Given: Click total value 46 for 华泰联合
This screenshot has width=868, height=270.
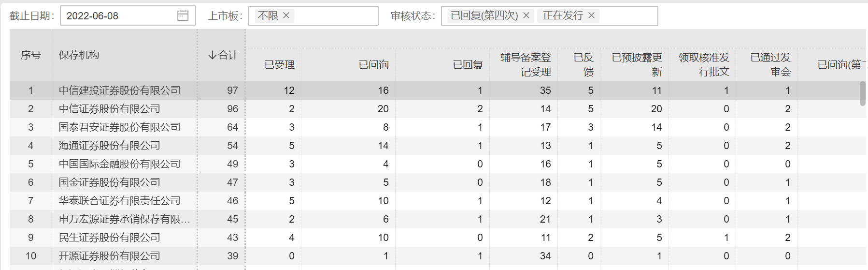Looking at the screenshot, I should 232,201.
